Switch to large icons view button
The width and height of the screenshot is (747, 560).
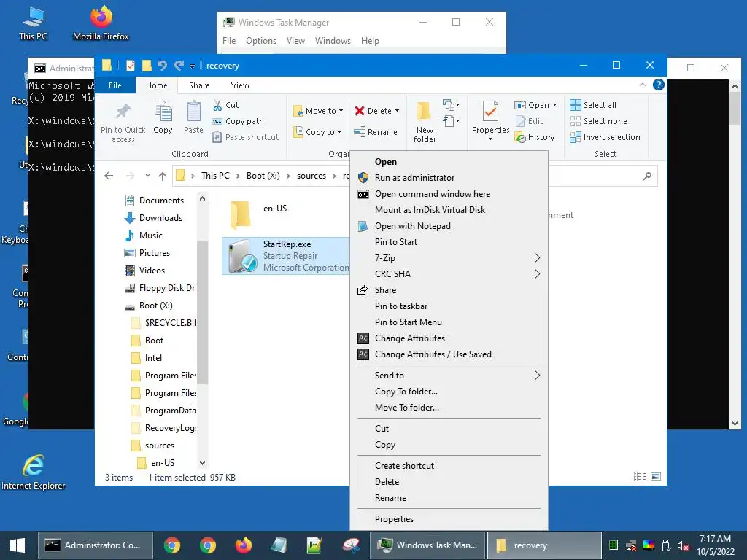tap(656, 477)
